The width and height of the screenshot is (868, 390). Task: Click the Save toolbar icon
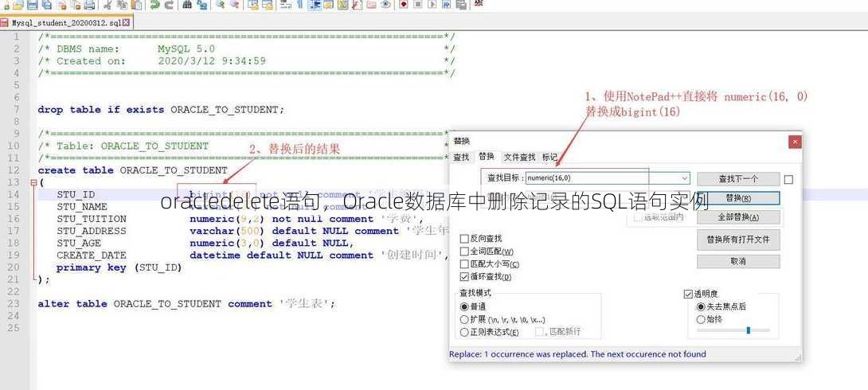tap(32, 5)
